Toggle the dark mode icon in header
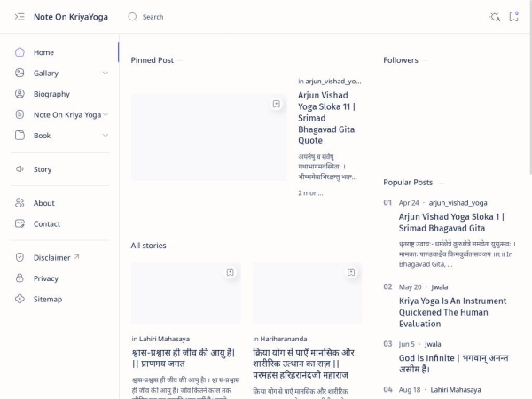Screen dimensions: 532x399 click(495, 17)
